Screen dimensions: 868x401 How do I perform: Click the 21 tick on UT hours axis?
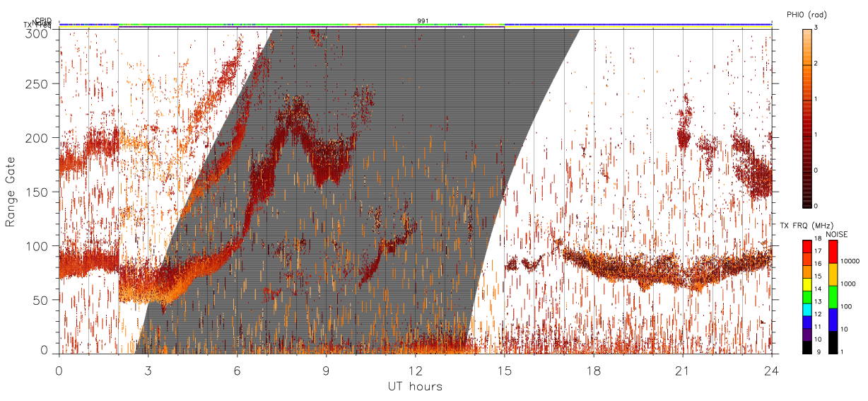point(682,370)
